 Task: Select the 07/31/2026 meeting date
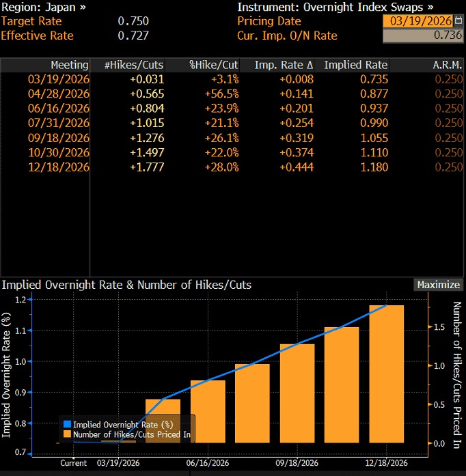59,123
